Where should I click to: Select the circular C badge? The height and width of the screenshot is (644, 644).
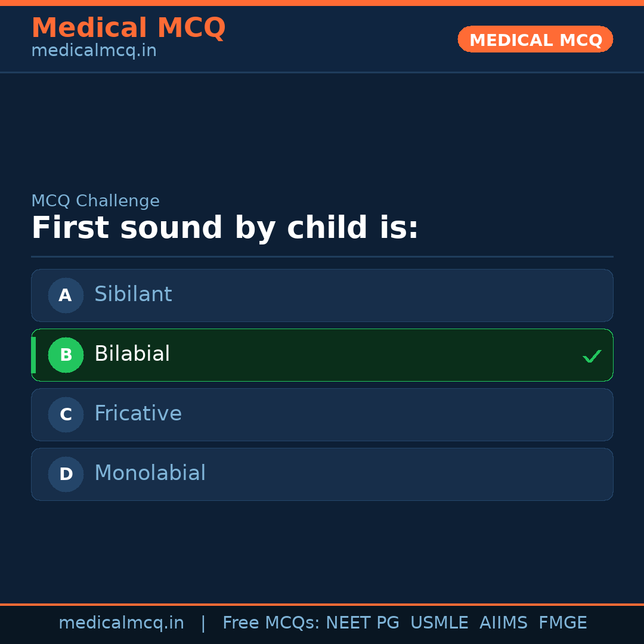pos(66,414)
